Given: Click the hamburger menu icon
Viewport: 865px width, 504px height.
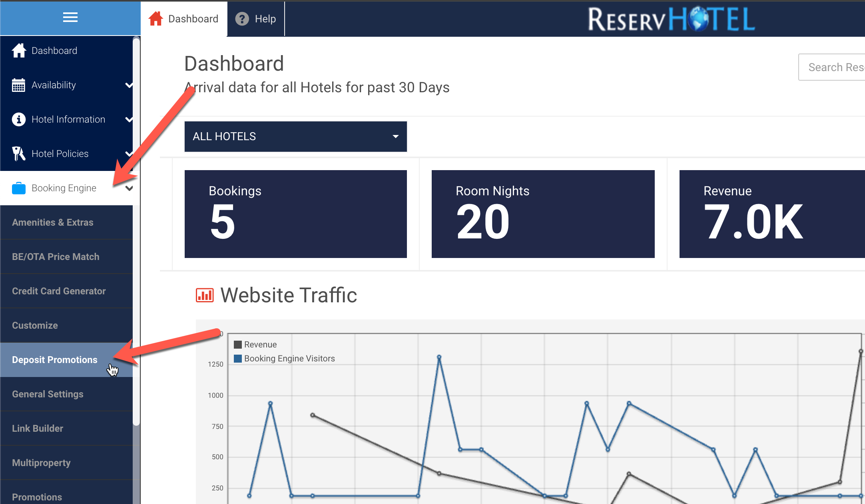Looking at the screenshot, I should pyautogui.click(x=70, y=17).
